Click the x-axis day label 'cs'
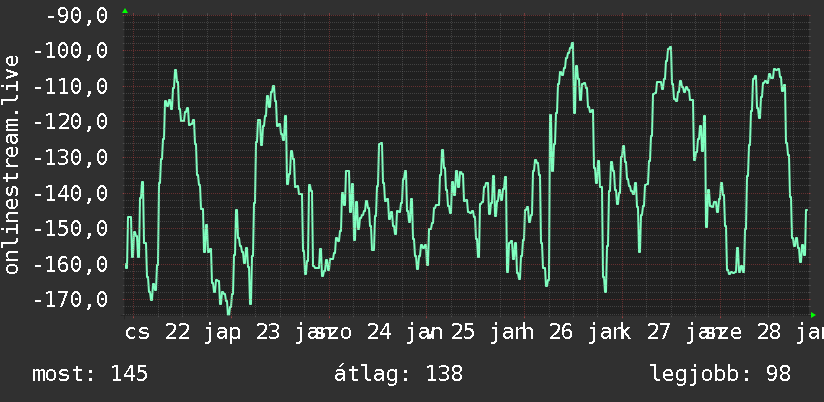Image resolution: width=824 pixels, height=402 pixels. (x=137, y=333)
